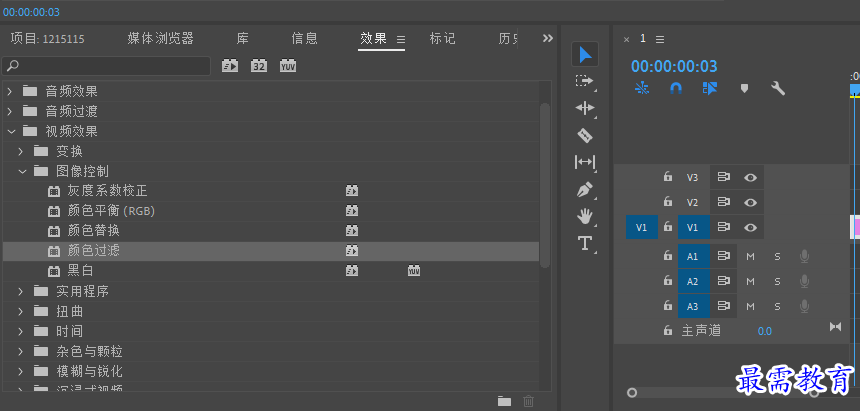Click the effects search input field
Screen dimensions: 860x411
coord(106,66)
